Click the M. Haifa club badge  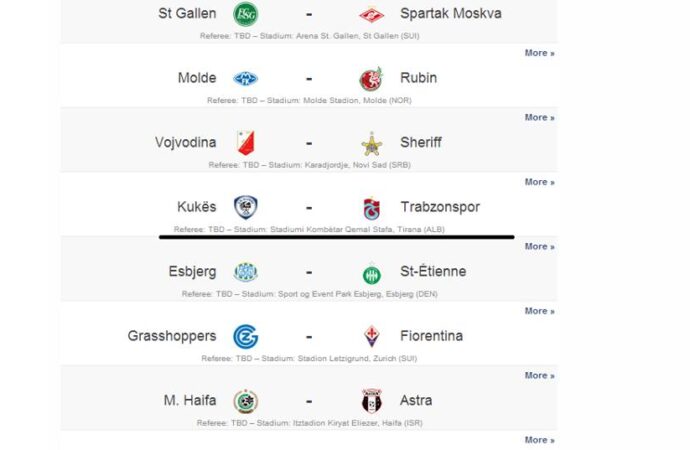246,401
